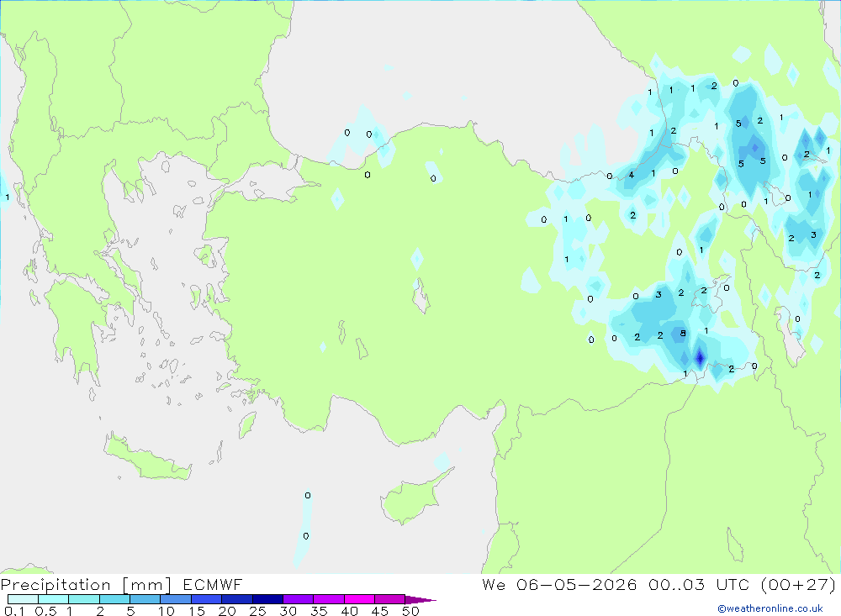Click the "(00+27)" forecast offset label
This screenshot has height=616, width=841.
798,584
